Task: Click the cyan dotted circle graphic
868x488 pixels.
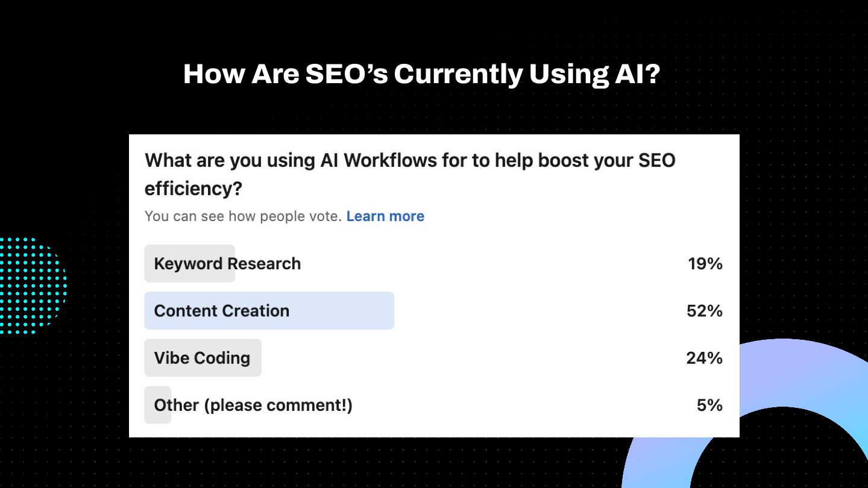Action: [30, 286]
